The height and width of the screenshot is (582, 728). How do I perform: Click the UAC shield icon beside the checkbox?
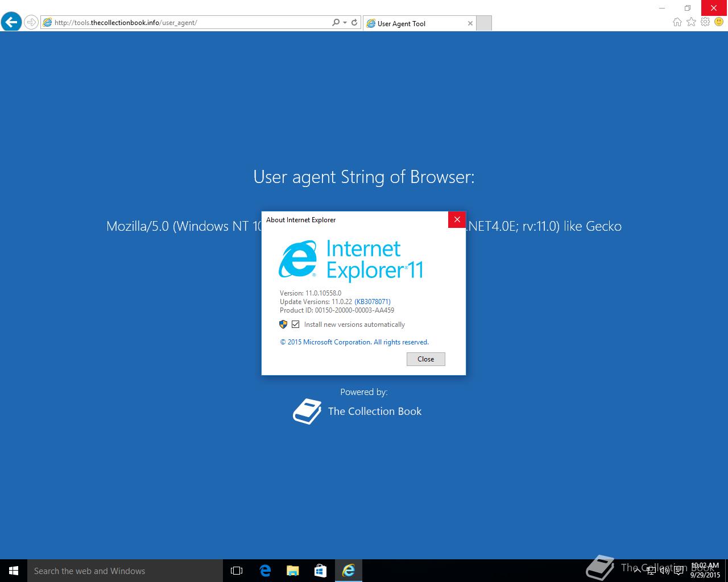coord(283,325)
